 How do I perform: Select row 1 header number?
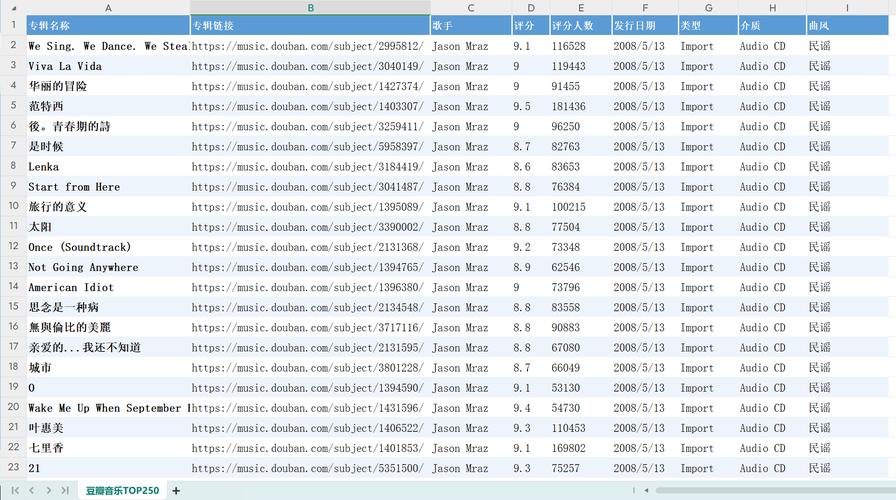tap(13, 25)
